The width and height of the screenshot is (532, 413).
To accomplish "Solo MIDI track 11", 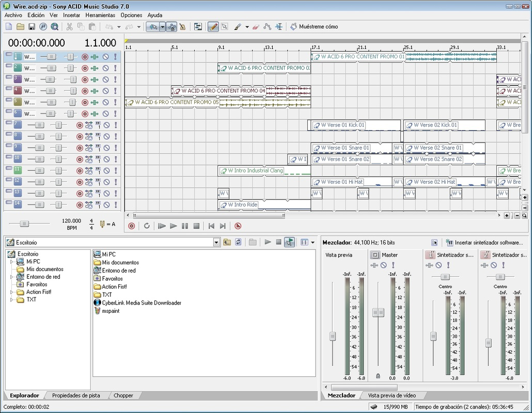I will (x=116, y=170).
